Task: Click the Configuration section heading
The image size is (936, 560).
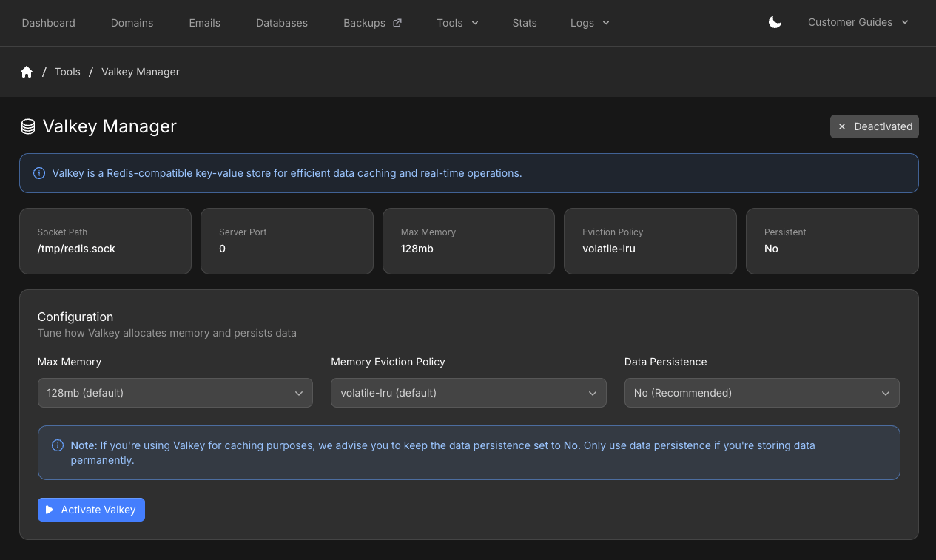Action: (x=75, y=317)
